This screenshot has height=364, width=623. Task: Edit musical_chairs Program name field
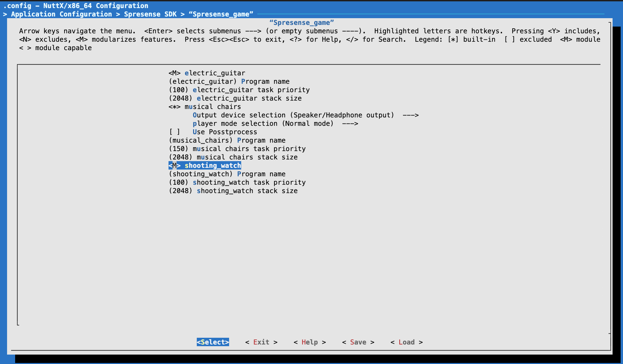coord(227,140)
